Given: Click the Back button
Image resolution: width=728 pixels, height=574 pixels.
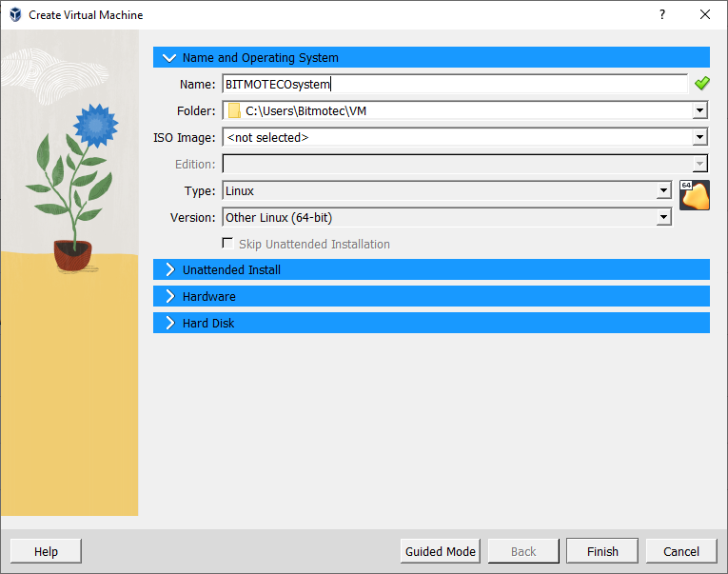Looking at the screenshot, I should click(x=523, y=551).
